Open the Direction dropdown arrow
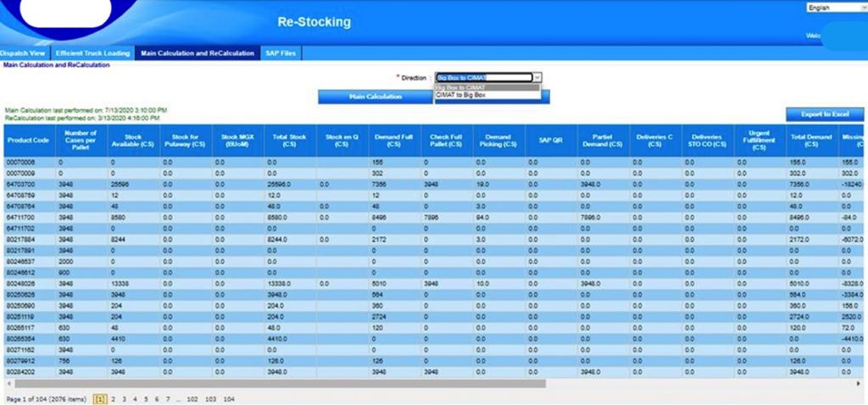This screenshot has width=868, height=405. pyautogui.click(x=537, y=78)
